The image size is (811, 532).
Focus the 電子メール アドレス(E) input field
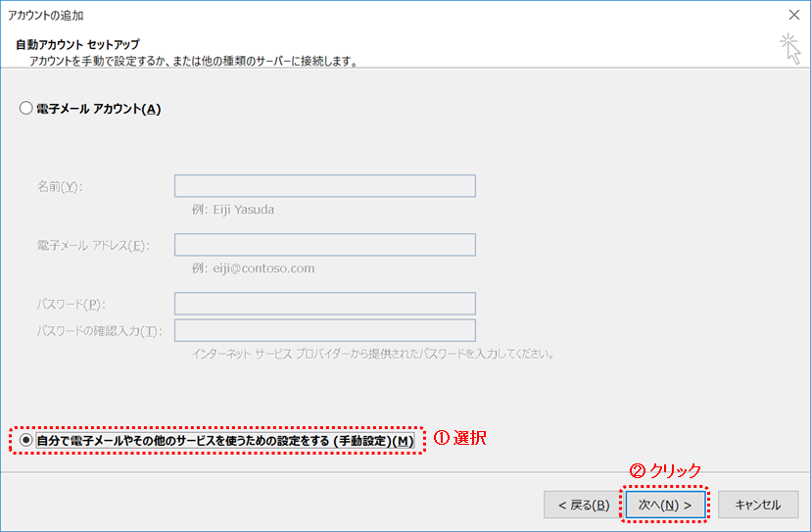point(325,245)
